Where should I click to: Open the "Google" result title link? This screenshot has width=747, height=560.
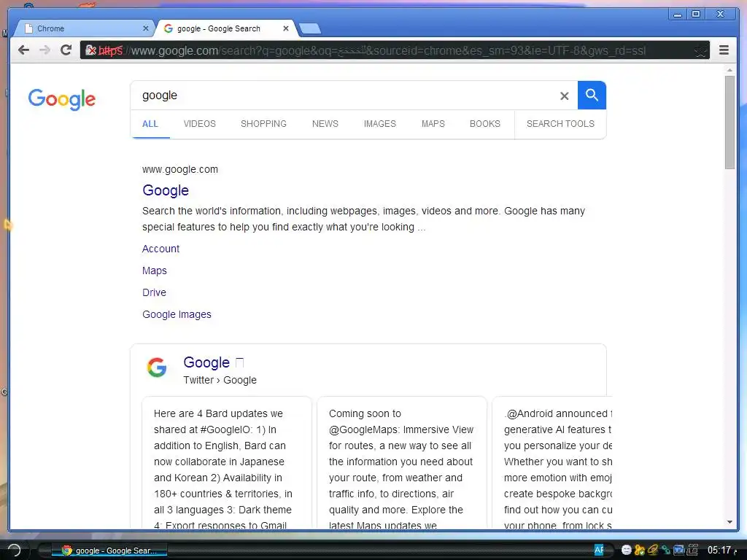[166, 190]
